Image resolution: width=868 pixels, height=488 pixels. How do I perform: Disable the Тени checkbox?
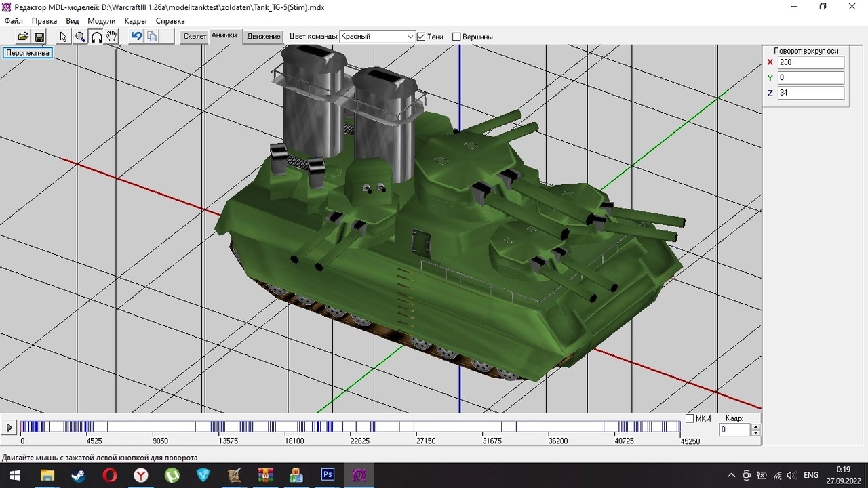click(x=421, y=37)
